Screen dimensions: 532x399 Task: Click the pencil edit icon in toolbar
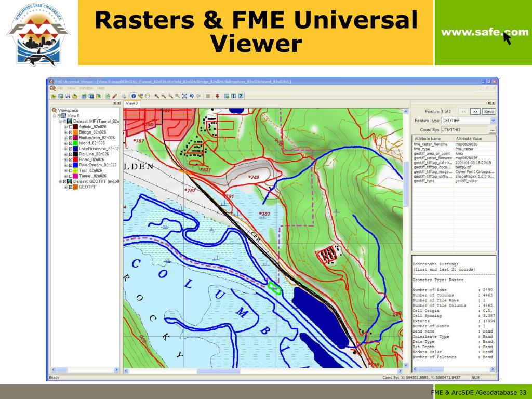tap(115, 96)
